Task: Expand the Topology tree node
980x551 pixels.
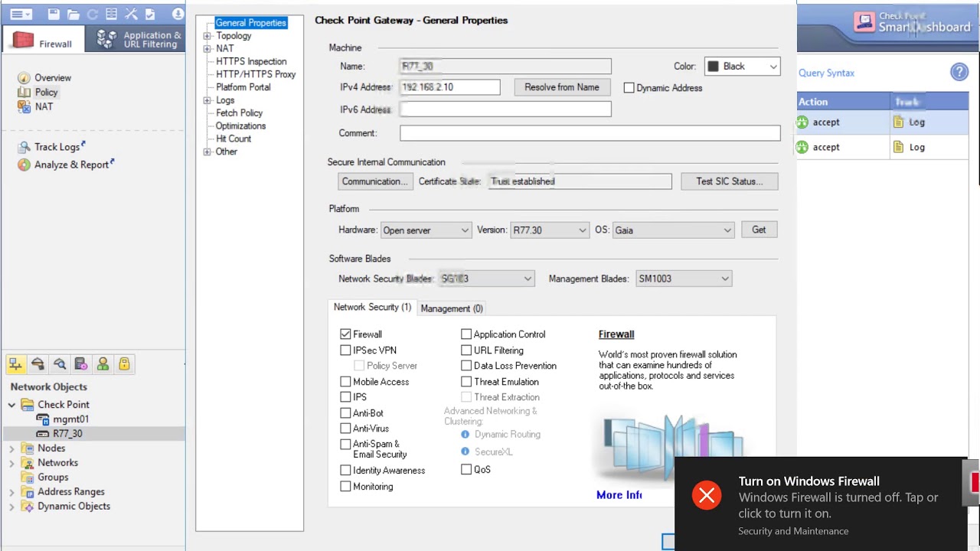Action: 207,36
